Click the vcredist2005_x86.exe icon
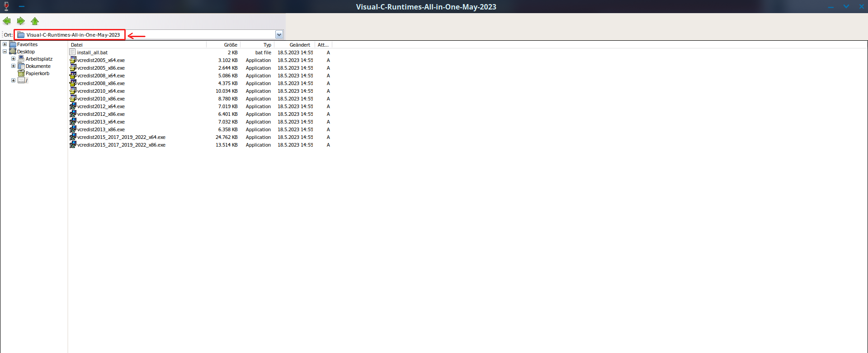 [72, 68]
